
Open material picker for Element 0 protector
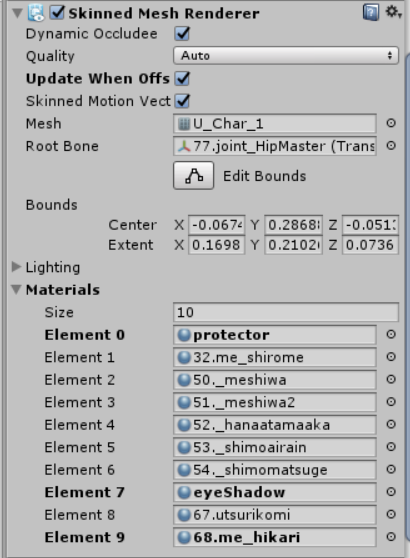pyautogui.click(x=391, y=334)
